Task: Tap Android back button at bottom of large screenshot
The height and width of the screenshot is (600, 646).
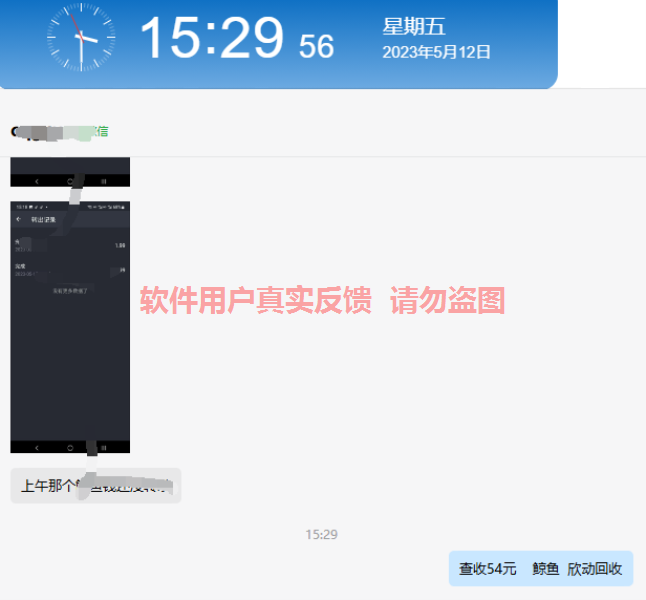Action: click(x=37, y=447)
